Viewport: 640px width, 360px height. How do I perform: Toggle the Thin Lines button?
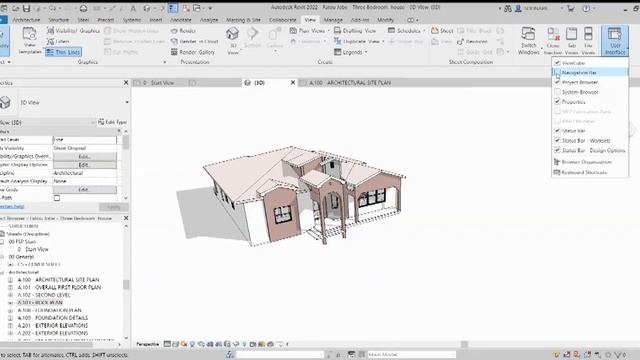coord(63,52)
